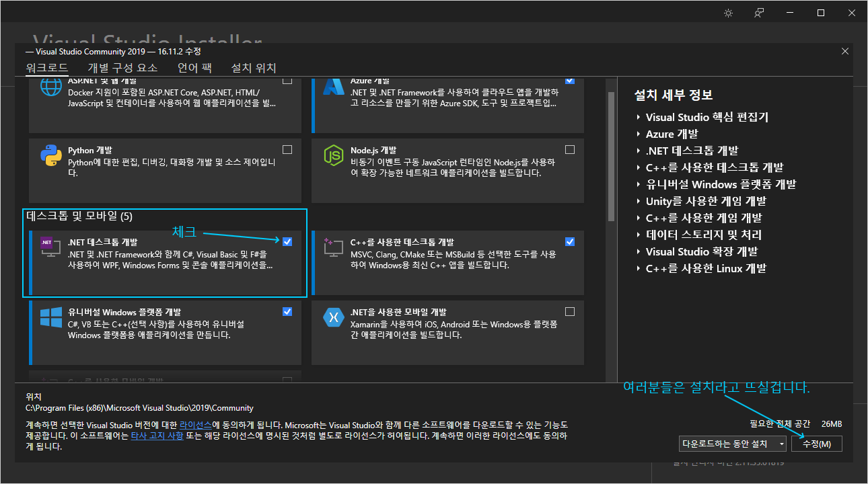
Task: Click the 수정(M) button
Action: coord(817,444)
